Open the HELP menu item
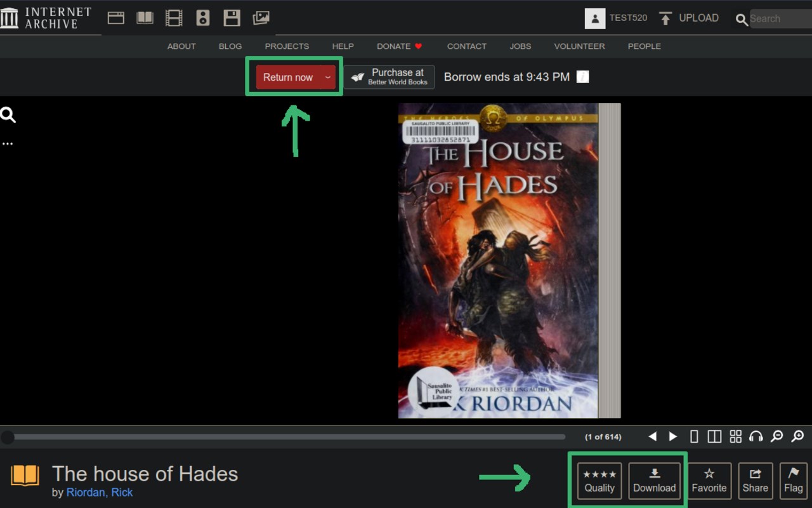812x508 pixels. [x=343, y=46]
